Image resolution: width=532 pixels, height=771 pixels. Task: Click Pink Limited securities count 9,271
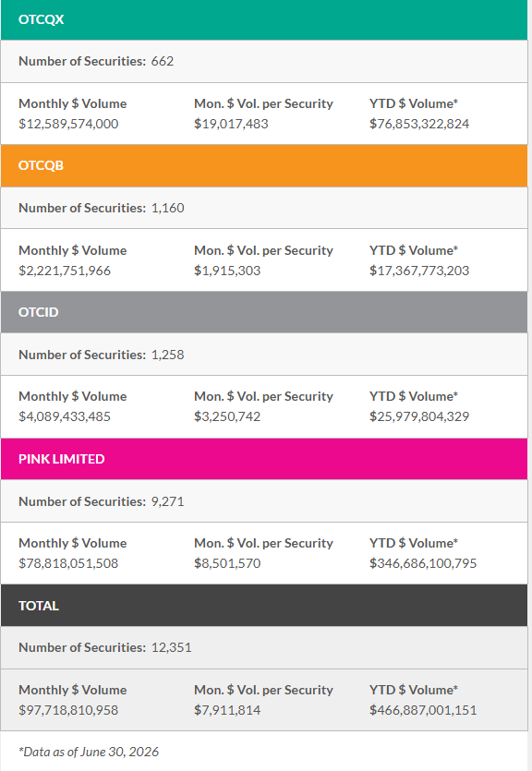tap(168, 501)
